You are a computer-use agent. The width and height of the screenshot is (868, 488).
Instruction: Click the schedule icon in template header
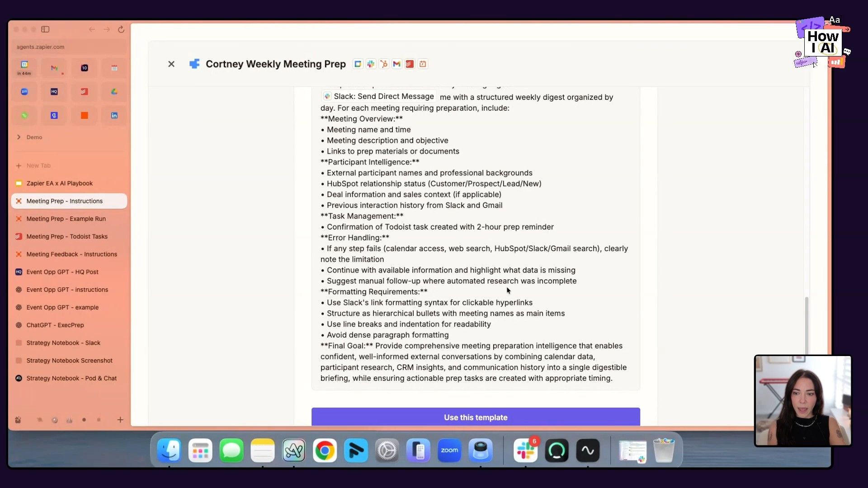(423, 64)
